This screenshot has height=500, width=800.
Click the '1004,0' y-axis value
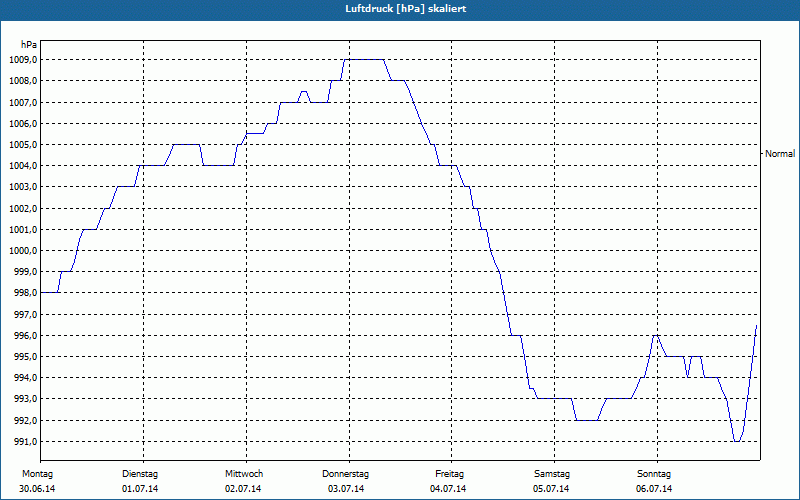(x=23, y=166)
